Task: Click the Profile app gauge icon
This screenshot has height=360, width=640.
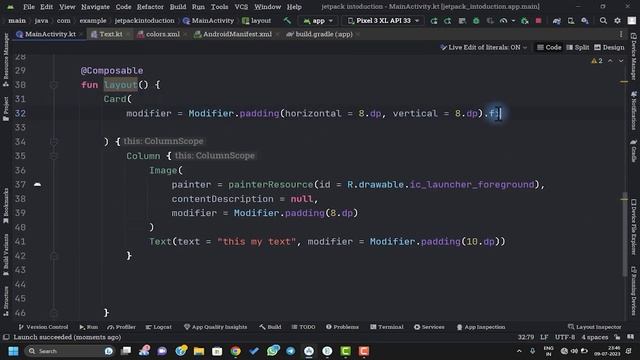Action: click(x=504, y=20)
